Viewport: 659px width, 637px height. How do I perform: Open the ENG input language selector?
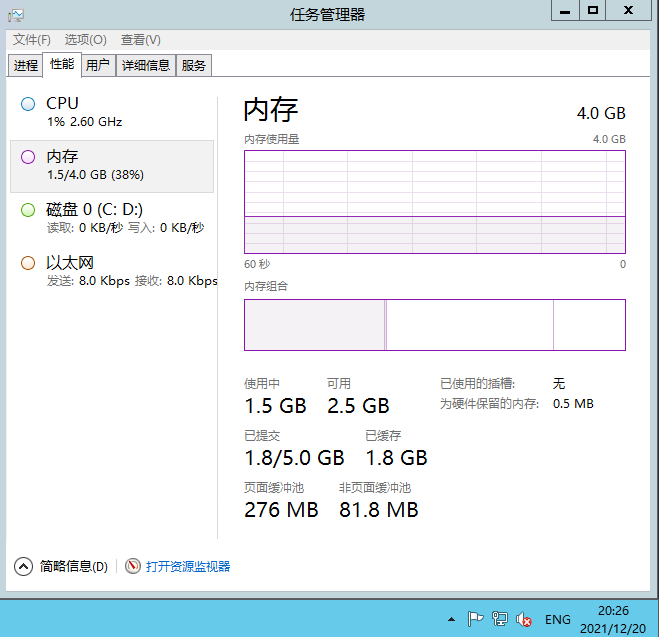click(x=558, y=619)
